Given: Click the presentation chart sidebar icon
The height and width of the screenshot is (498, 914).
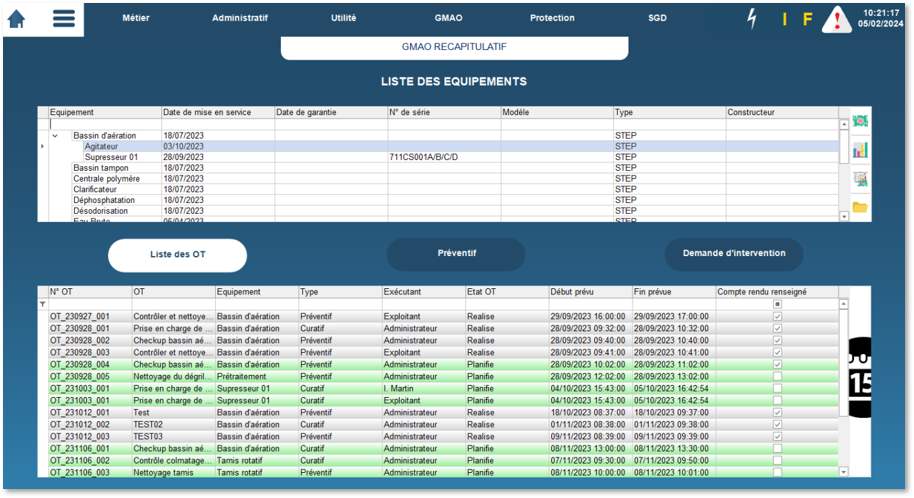Looking at the screenshot, I should [860, 178].
